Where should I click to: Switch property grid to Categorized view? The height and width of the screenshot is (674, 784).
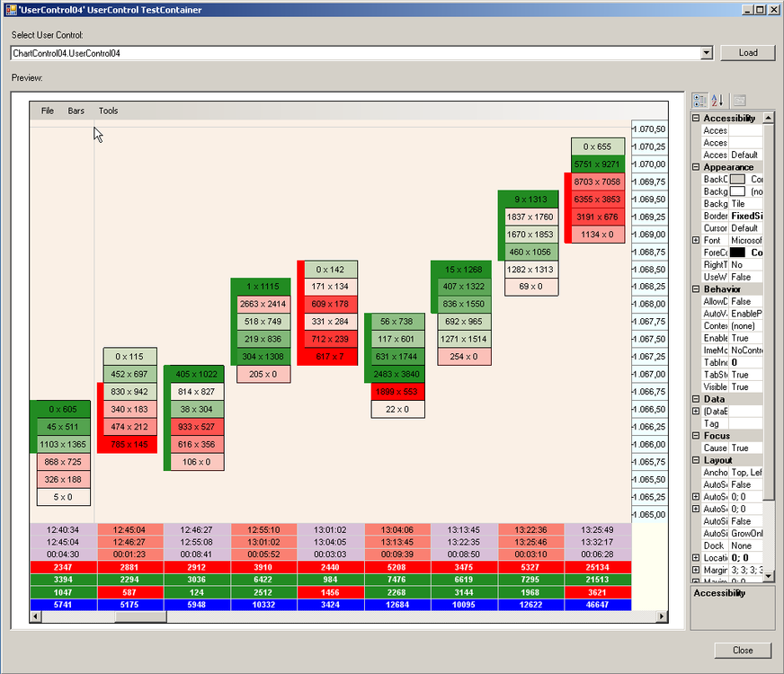[699, 101]
